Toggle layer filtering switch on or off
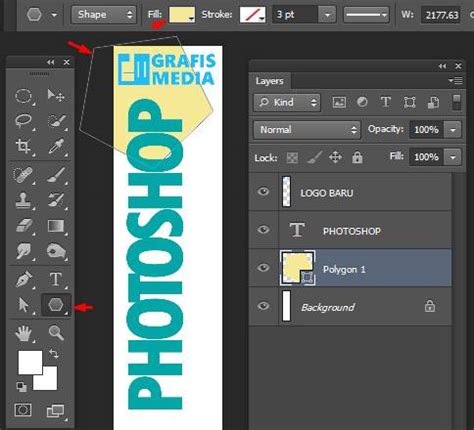 (x=456, y=102)
